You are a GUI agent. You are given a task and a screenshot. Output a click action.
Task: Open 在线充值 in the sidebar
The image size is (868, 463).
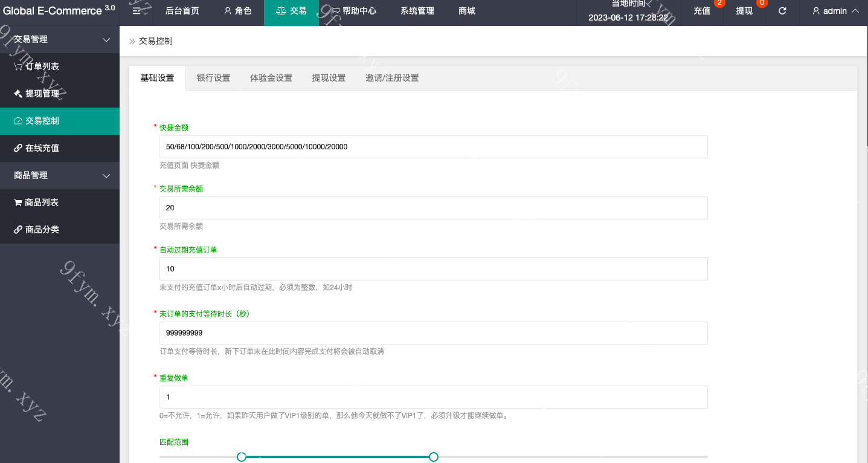(60, 148)
